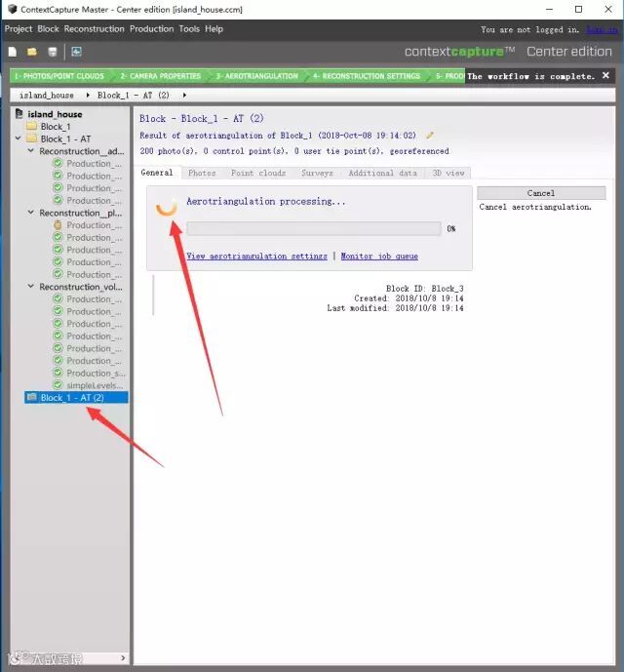The width and height of the screenshot is (624, 672).
Task: Click Block_1 - AT (2) in the breadcrumb
Action: click(x=134, y=96)
